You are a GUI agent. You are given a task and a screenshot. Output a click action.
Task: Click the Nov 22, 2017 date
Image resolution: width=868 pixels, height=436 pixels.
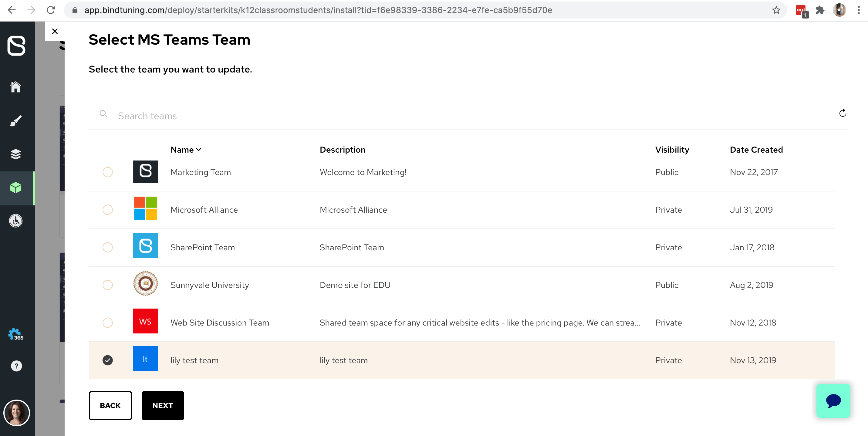click(x=754, y=172)
